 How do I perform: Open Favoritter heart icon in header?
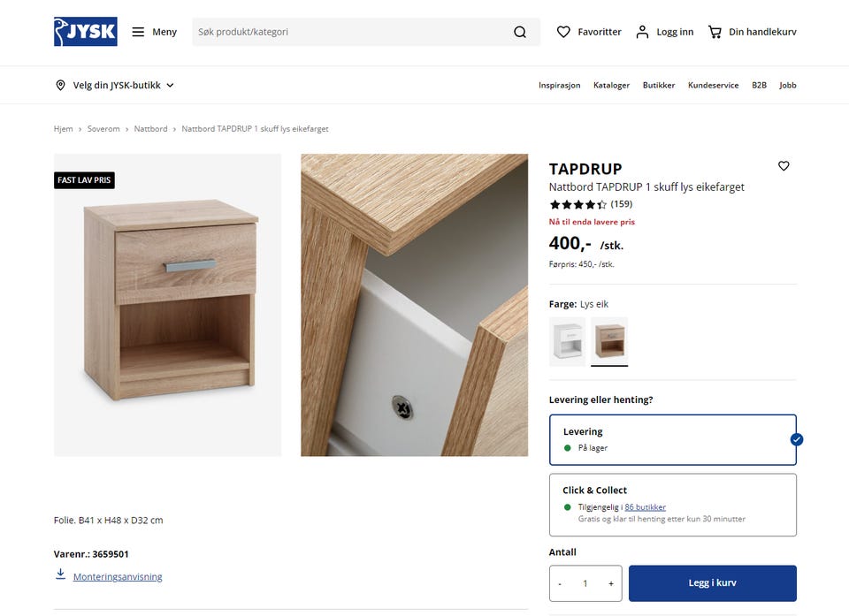coord(563,32)
